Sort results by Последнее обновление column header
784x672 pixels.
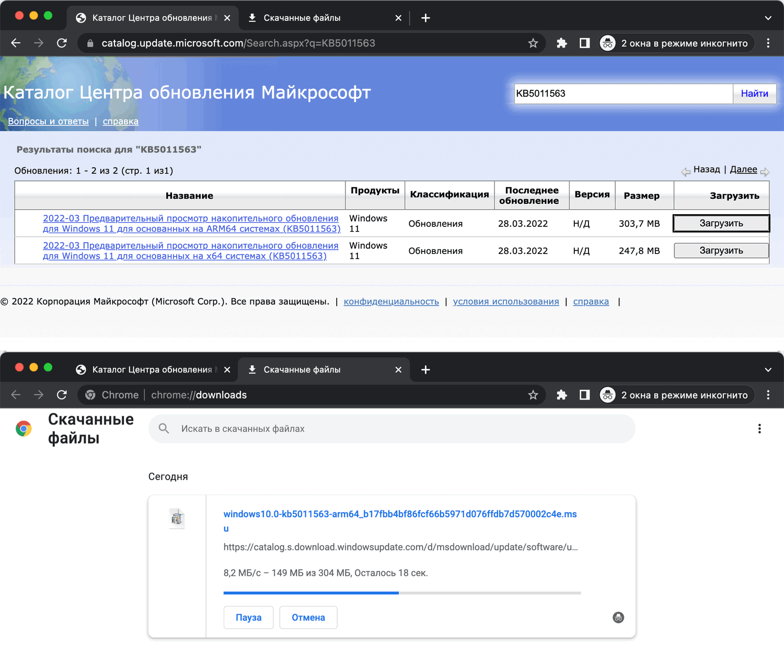pos(529,195)
